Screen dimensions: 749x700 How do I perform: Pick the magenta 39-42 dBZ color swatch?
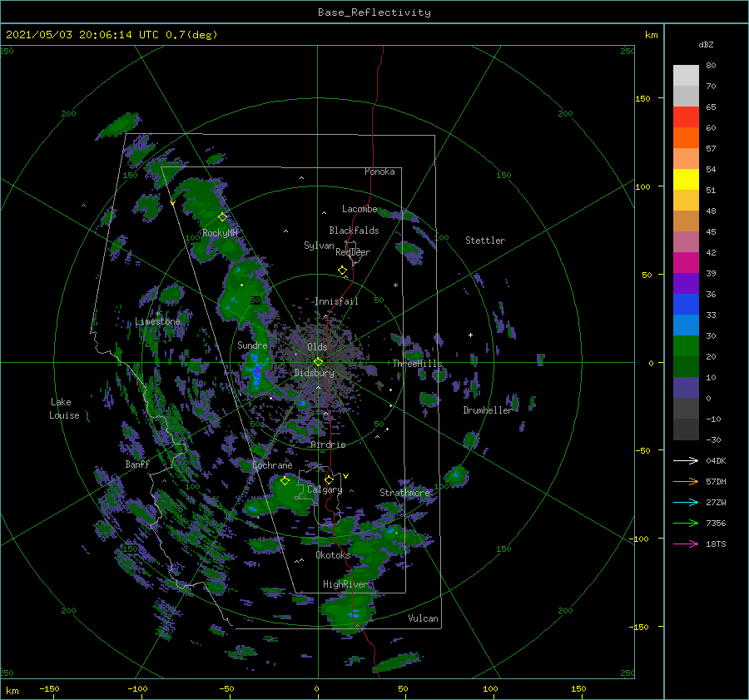(x=686, y=263)
